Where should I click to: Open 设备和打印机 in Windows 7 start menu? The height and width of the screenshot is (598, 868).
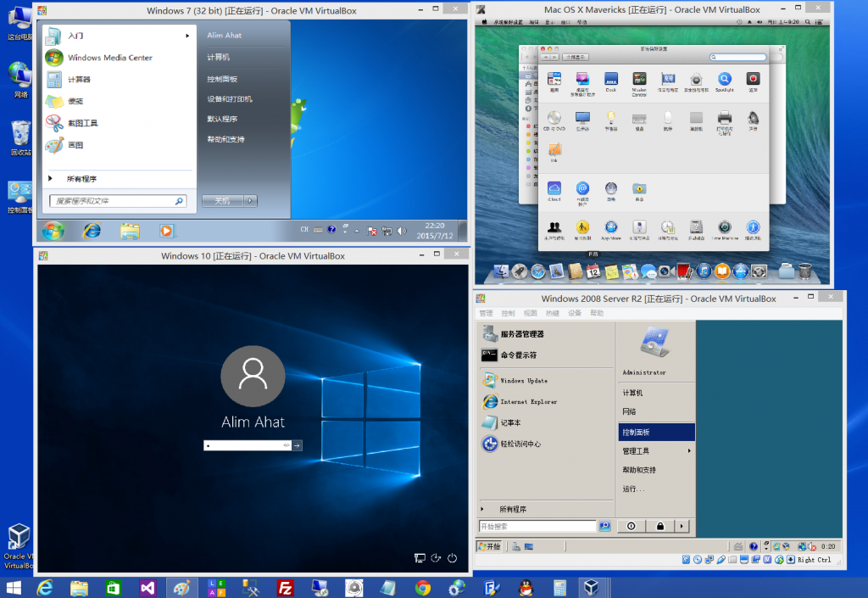pos(230,99)
